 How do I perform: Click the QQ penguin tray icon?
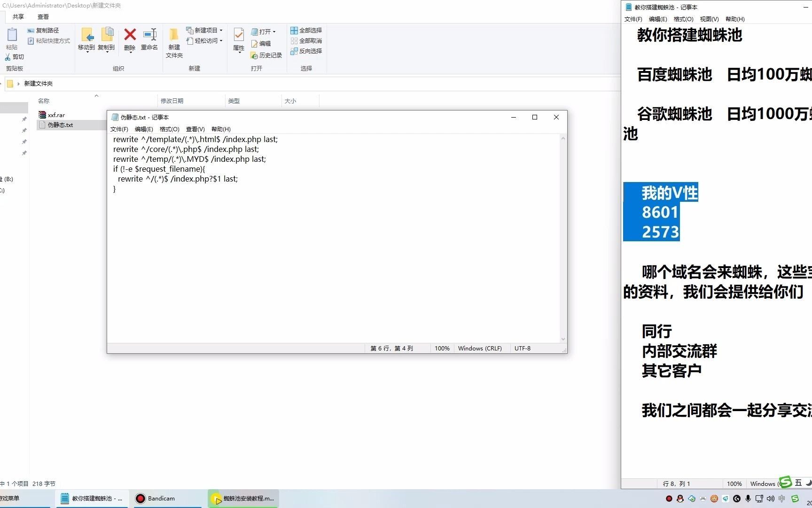(680, 499)
